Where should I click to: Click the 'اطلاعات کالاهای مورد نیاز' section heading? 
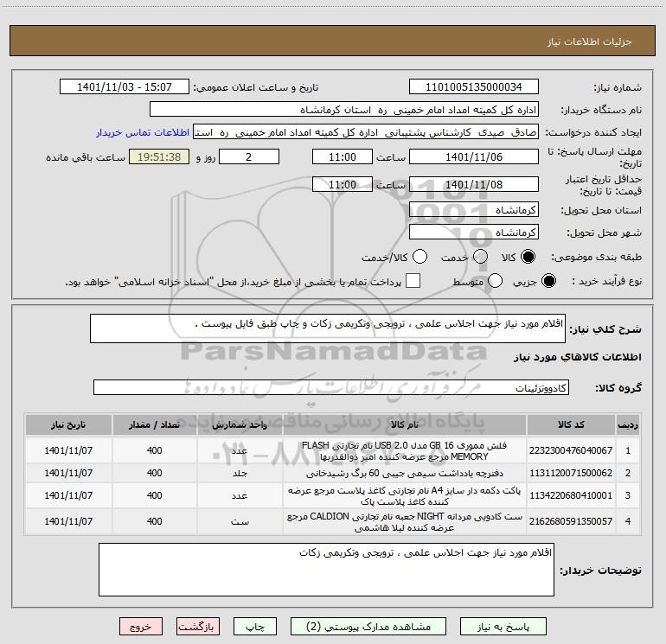click(577, 357)
